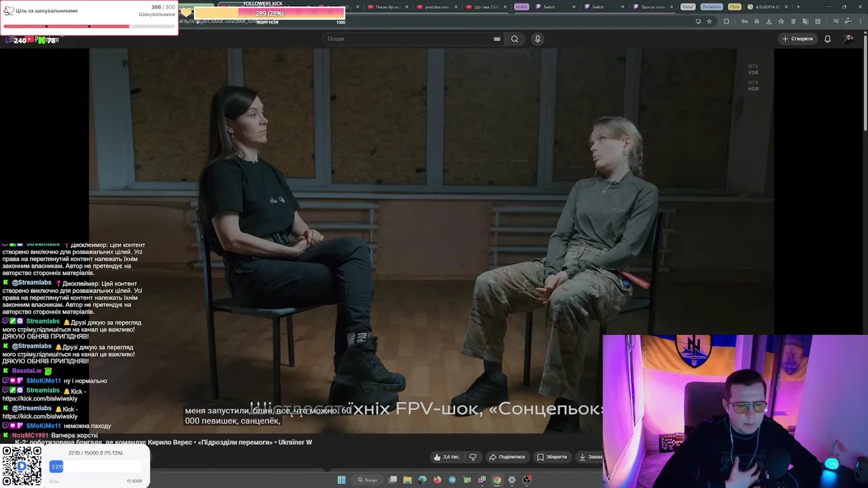The height and width of the screenshot is (488, 868).
Task: Switch to Chrome on the taskbar
Action: coord(497,480)
